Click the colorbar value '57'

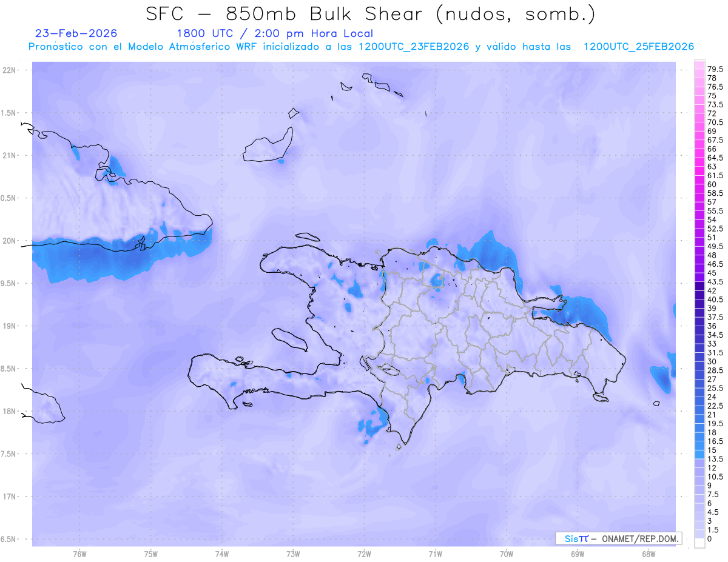(x=712, y=202)
